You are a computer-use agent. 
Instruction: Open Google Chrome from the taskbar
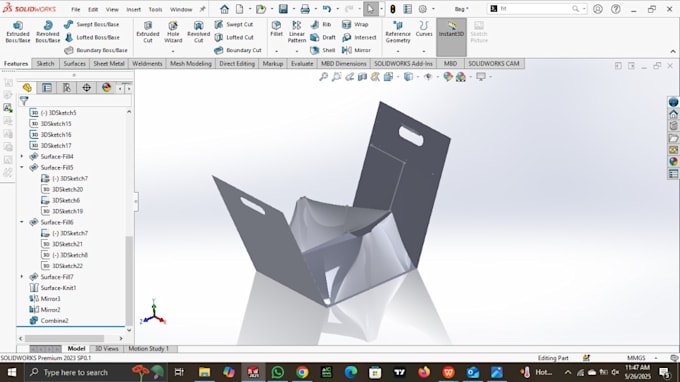[x=302, y=372]
